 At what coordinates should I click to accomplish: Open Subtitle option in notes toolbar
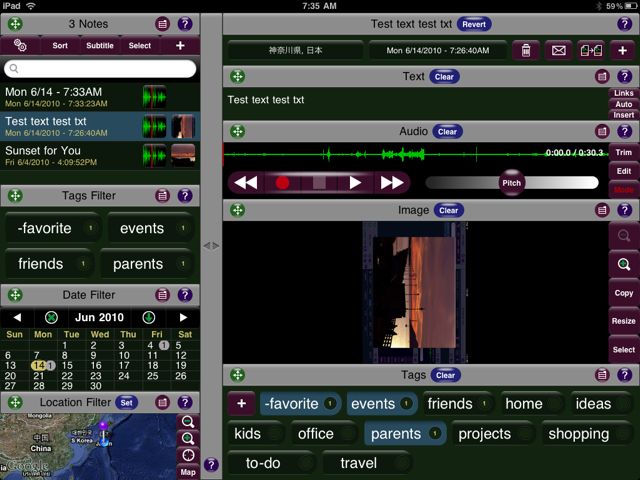coord(100,45)
